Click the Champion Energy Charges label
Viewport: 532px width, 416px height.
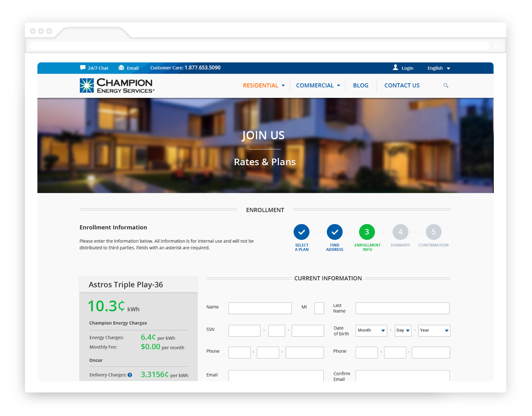click(118, 323)
